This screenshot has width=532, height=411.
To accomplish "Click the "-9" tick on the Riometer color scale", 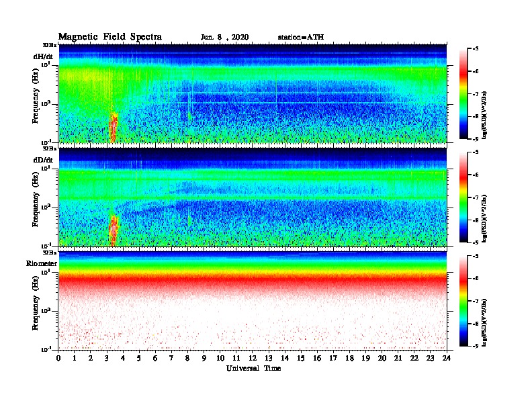I will [476, 347].
